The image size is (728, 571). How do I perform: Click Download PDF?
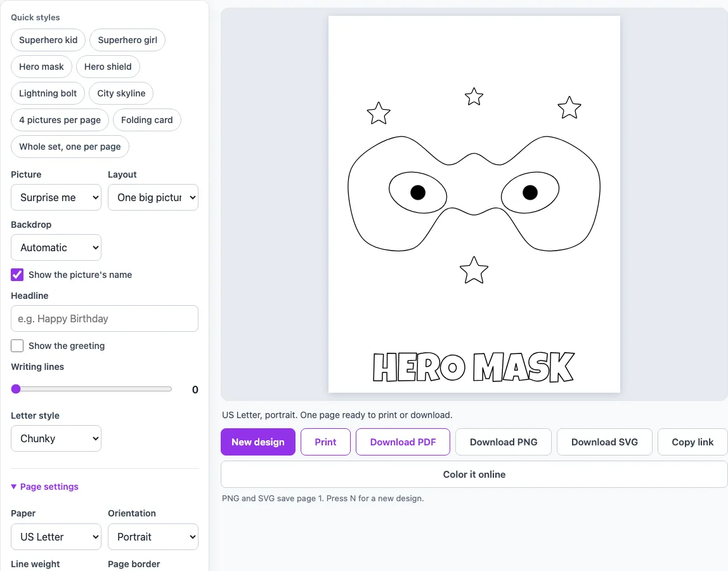[x=403, y=442]
